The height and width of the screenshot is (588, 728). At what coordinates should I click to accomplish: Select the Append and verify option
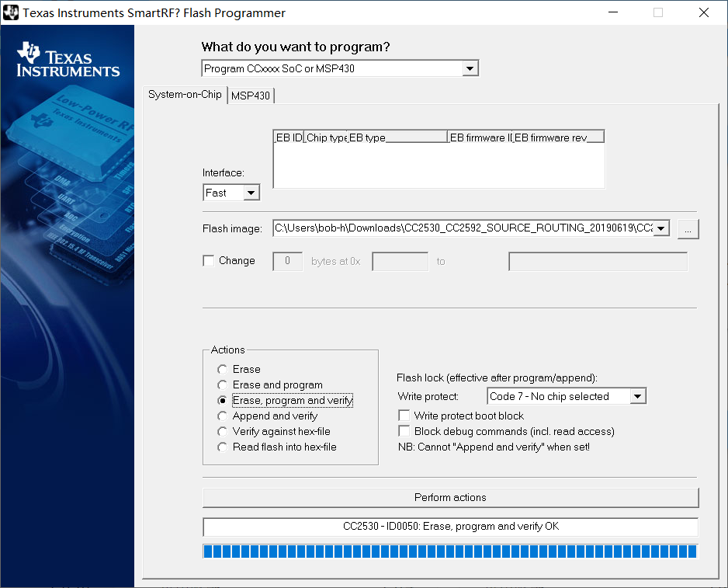click(x=223, y=416)
